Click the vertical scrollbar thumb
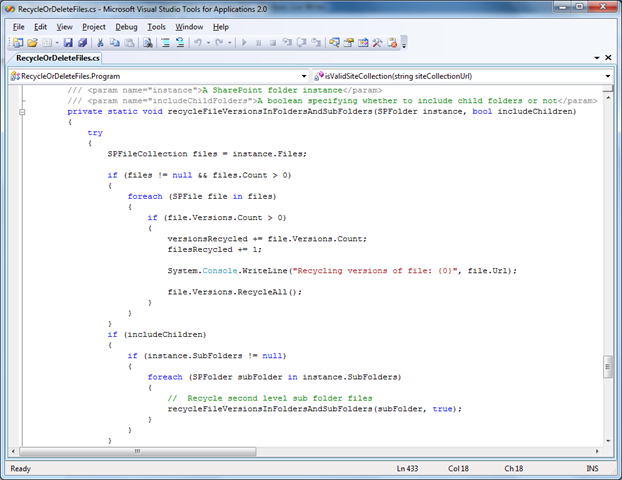622x480 pixels. tap(607, 368)
